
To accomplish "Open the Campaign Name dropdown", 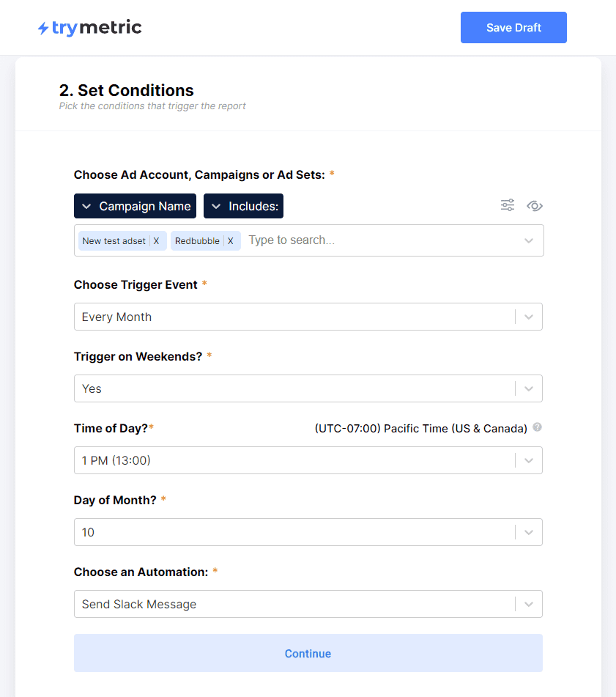I will coord(135,206).
